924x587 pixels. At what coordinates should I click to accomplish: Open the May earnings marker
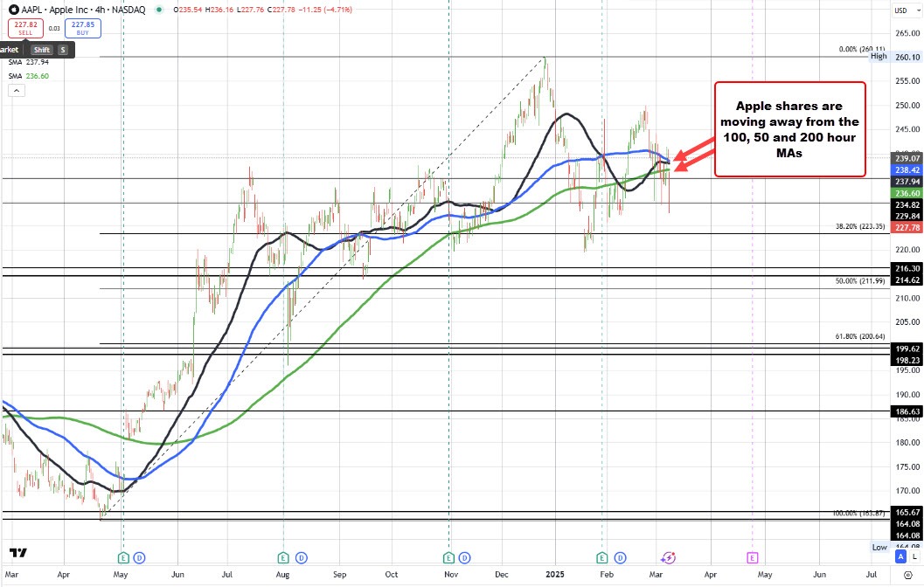(123, 556)
